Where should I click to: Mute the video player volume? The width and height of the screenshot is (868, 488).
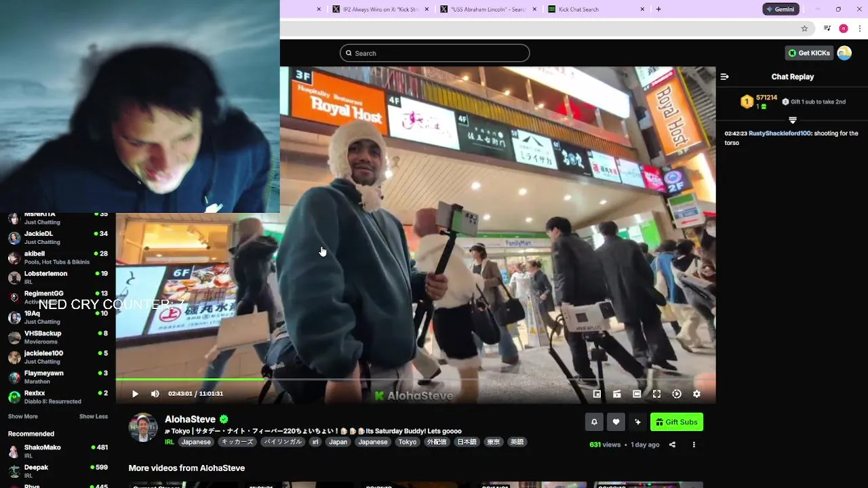(x=155, y=394)
